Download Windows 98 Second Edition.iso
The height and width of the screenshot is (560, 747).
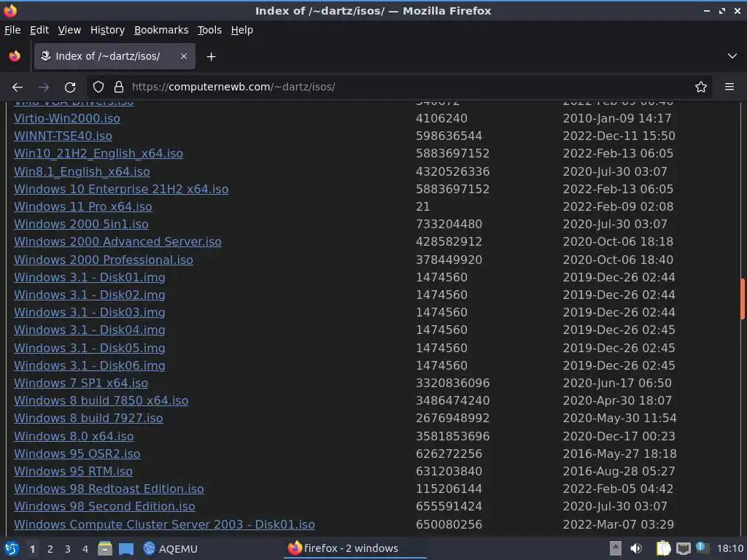coord(104,507)
